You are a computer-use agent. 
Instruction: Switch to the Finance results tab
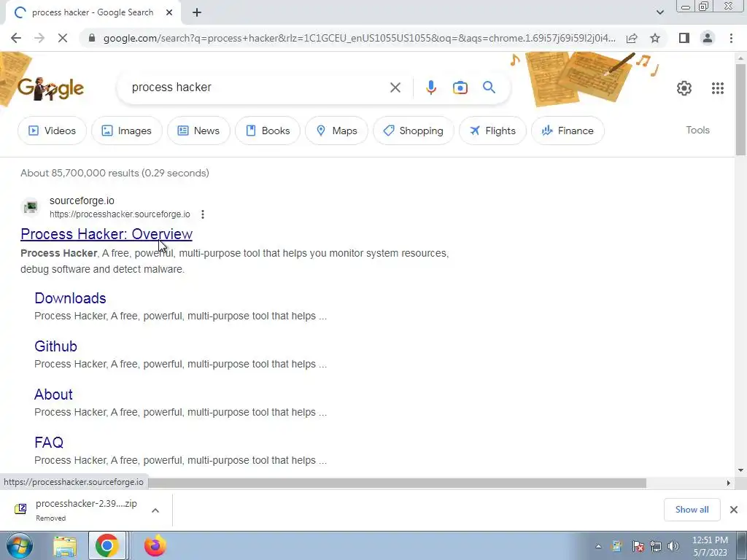[x=568, y=131]
